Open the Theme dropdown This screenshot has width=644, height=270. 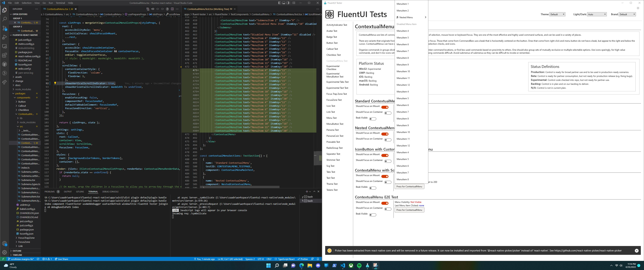pyautogui.click(x=557, y=14)
